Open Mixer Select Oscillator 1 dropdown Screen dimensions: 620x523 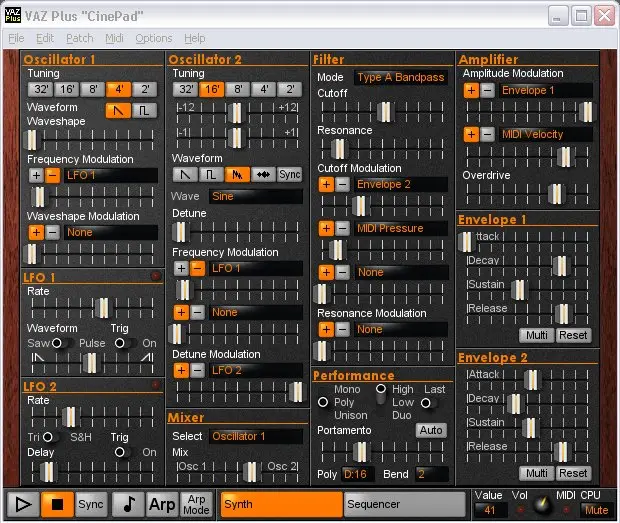256,436
